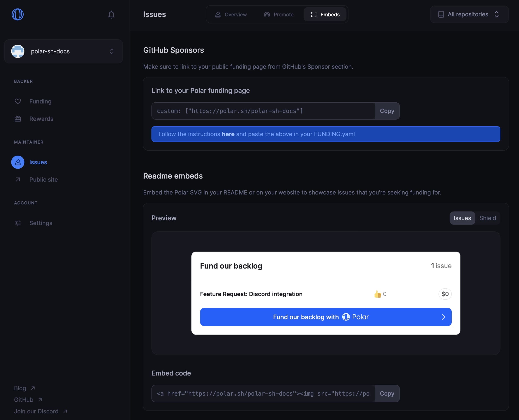Click the Funding heart icon in sidebar

coord(18,101)
